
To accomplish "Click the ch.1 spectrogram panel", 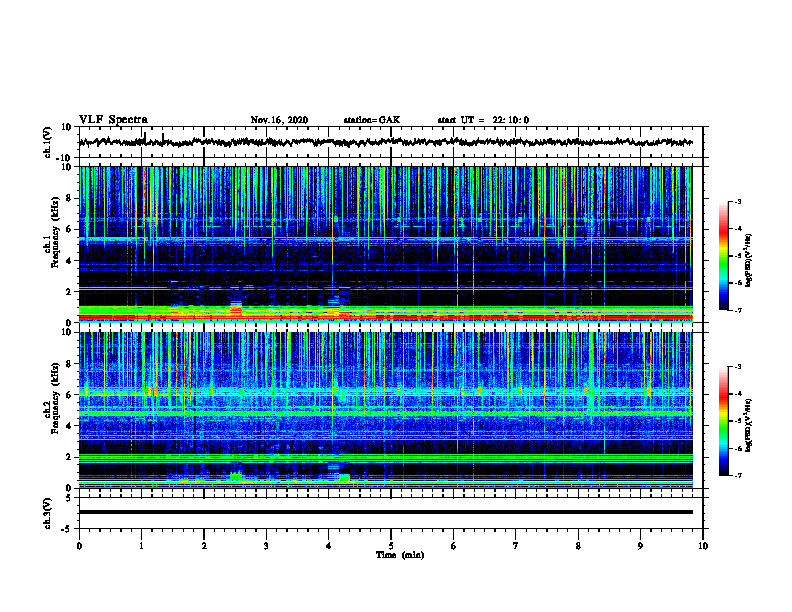I will (385, 244).
